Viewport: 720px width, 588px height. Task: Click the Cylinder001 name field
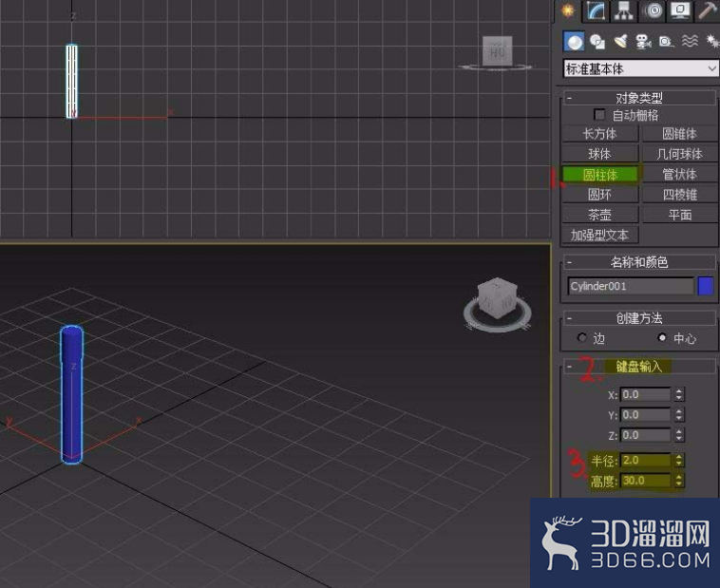coord(631,286)
